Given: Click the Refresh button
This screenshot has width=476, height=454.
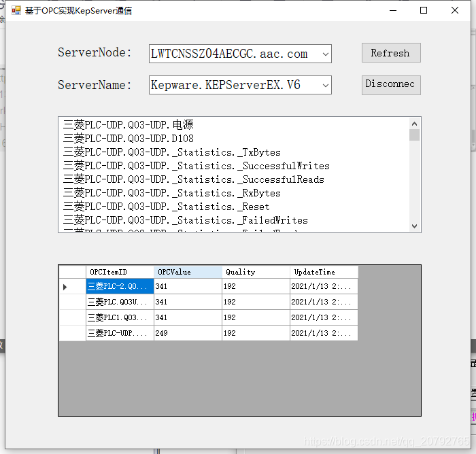Looking at the screenshot, I should click(x=391, y=53).
